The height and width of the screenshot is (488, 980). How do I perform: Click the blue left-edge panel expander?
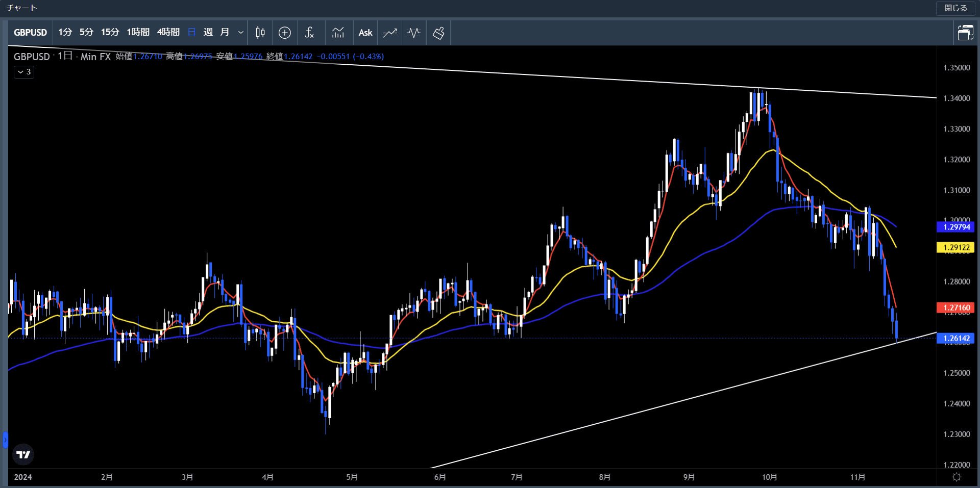pyautogui.click(x=5, y=440)
